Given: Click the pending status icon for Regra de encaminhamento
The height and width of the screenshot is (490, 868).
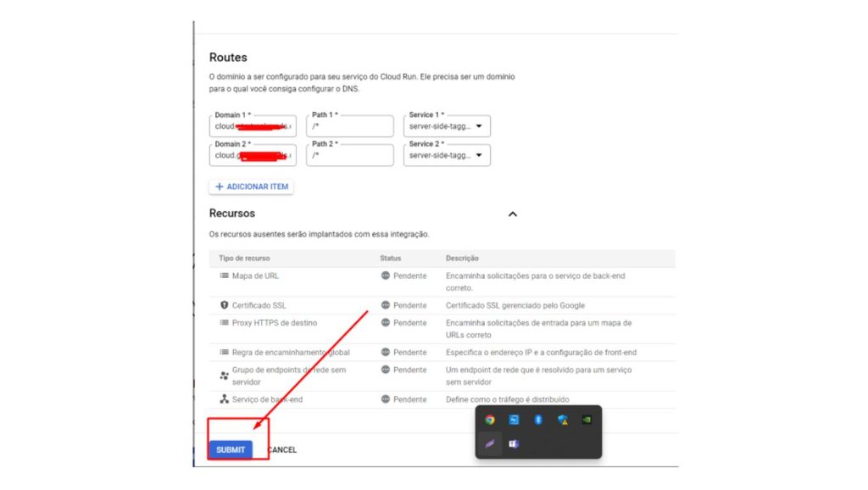Looking at the screenshot, I should (386, 352).
